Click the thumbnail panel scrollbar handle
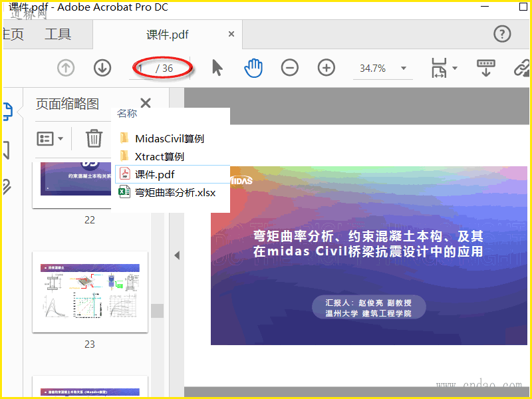The height and width of the screenshot is (399, 532). (x=158, y=311)
